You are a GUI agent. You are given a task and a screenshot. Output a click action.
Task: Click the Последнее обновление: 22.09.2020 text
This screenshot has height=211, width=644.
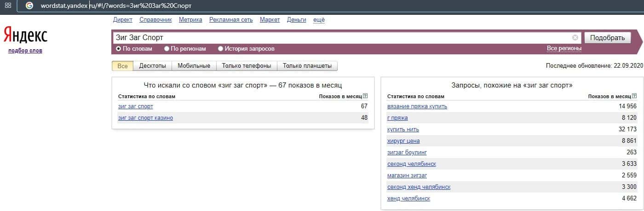point(594,66)
